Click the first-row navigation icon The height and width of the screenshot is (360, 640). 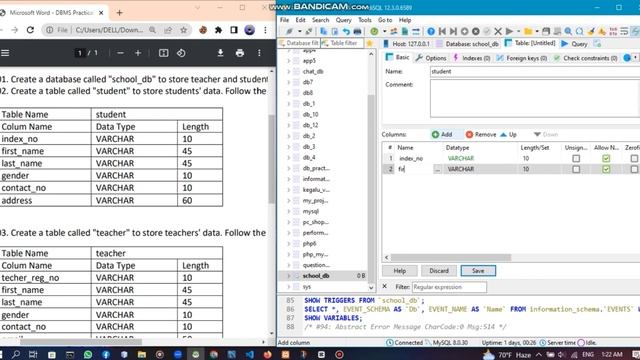click(442, 31)
